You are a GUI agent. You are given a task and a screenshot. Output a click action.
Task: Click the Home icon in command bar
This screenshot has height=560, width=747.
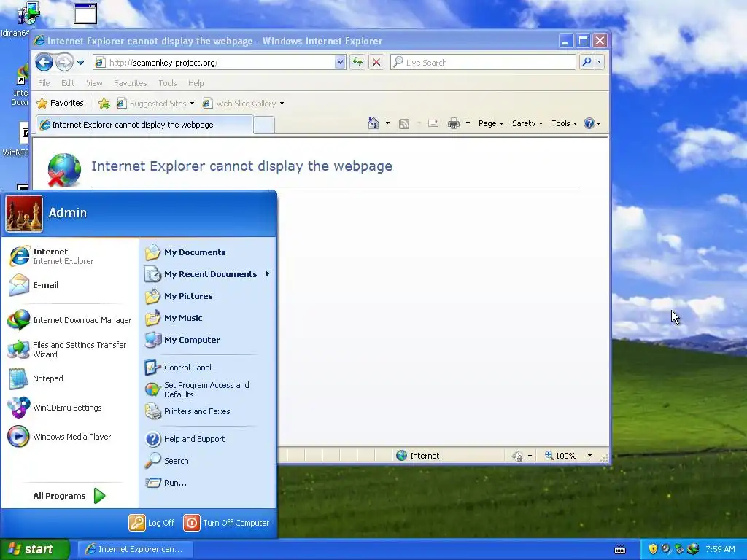tap(373, 123)
